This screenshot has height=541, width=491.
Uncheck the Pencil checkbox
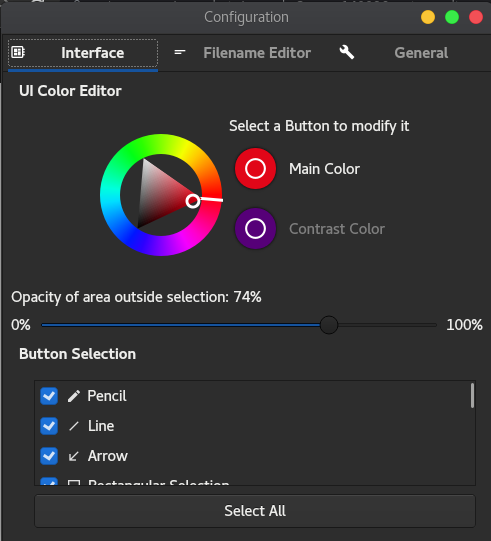(x=49, y=396)
